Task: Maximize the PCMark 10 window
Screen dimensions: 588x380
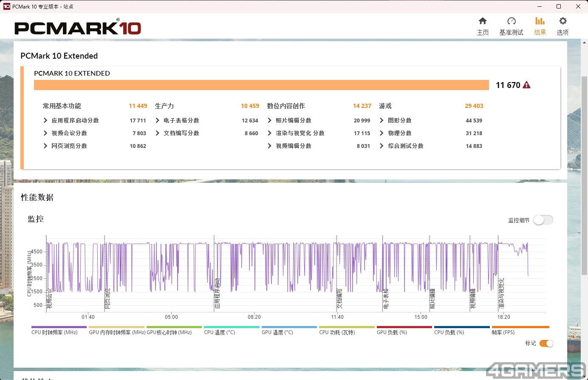Action: (559, 6)
